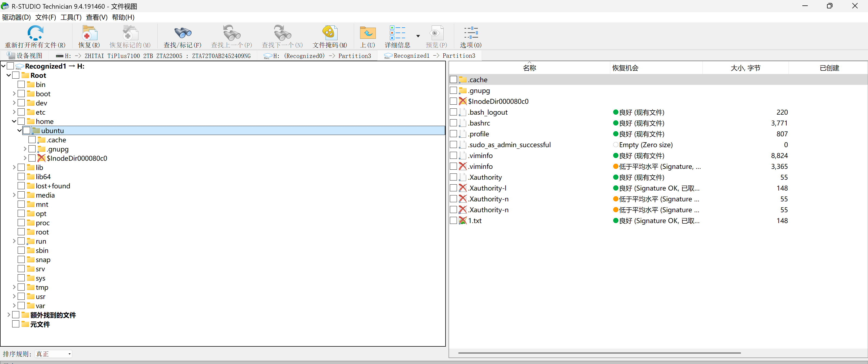
Task: Collapse the home folder node
Action: point(14,121)
